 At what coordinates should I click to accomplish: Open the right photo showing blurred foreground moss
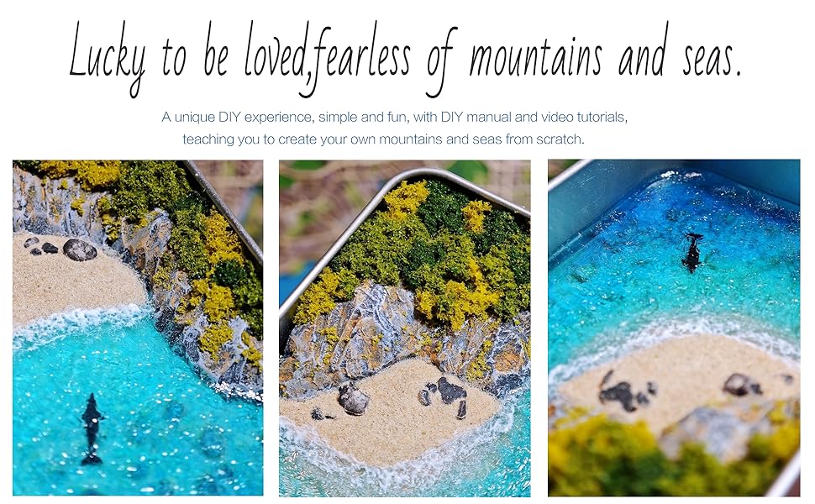pyautogui.click(x=674, y=328)
